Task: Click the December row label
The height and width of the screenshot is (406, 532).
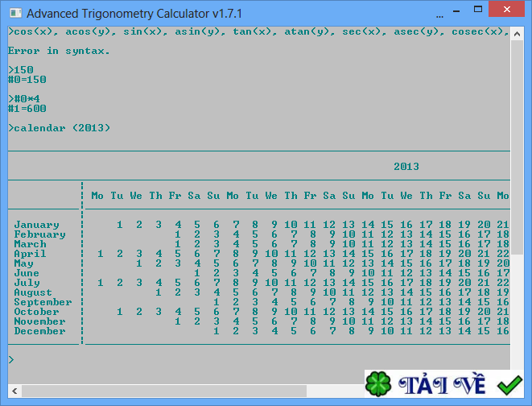Action: coord(39,331)
